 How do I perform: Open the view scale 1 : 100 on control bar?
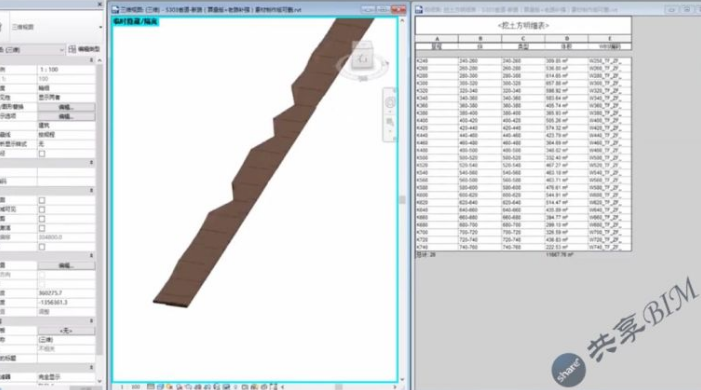(x=130, y=386)
